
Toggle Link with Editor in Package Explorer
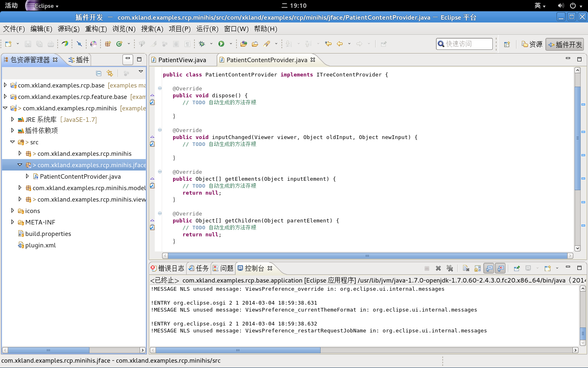pyautogui.click(x=110, y=73)
